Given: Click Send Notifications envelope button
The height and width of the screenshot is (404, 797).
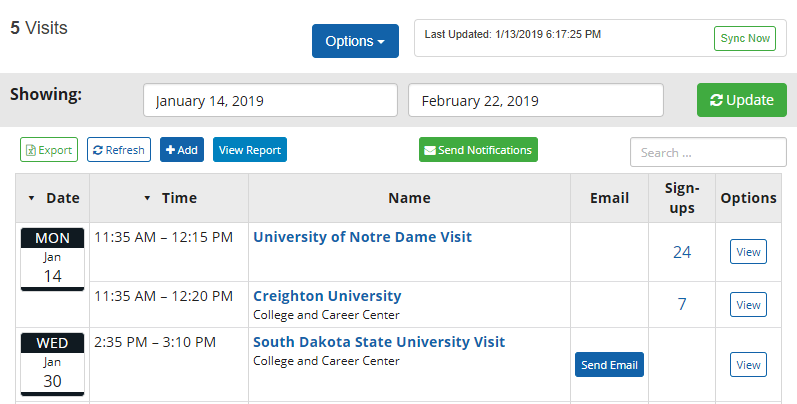Looking at the screenshot, I should point(478,150).
